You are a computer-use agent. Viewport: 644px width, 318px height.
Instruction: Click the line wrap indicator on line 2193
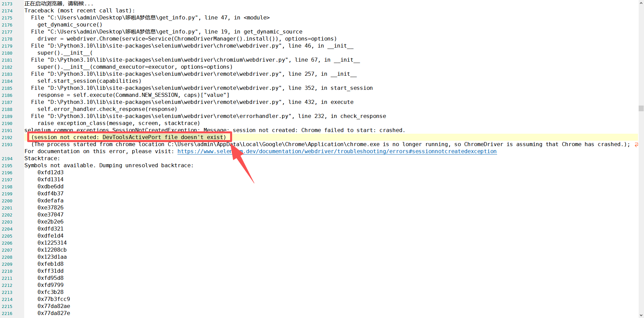[x=636, y=145]
